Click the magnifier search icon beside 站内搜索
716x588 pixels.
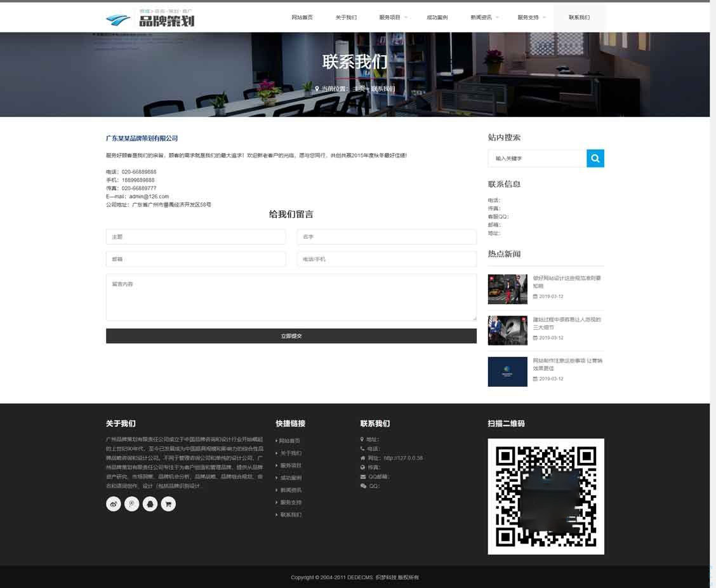point(595,158)
